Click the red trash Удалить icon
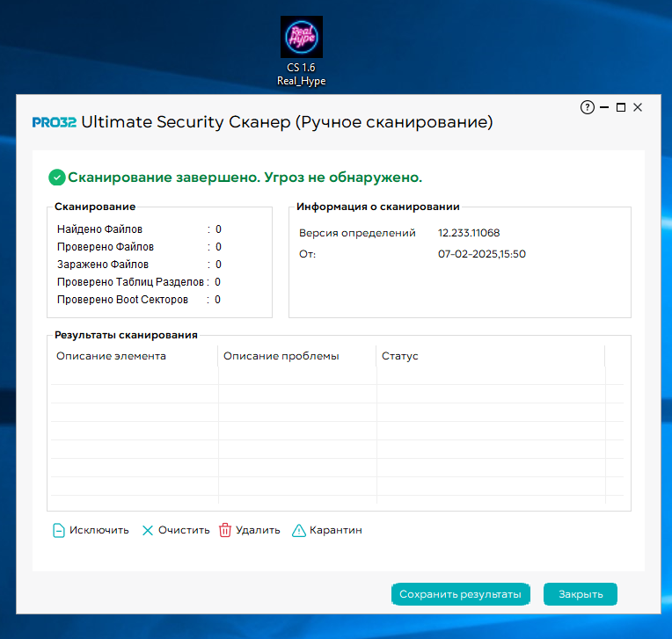672x639 pixels. pyautogui.click(x=225, y=530)
